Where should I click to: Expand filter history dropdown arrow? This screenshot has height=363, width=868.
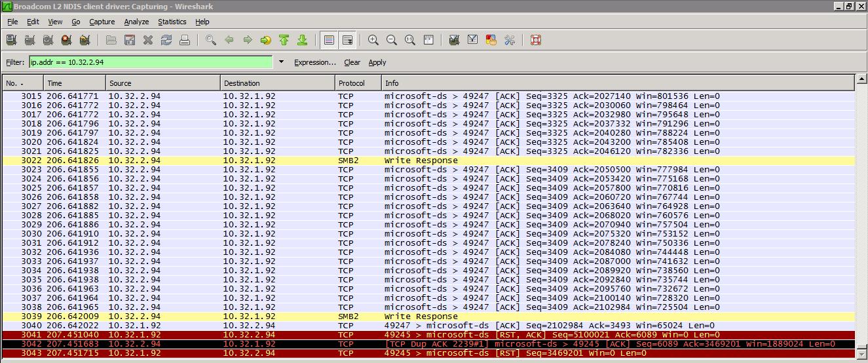click(x=281, y=62)
